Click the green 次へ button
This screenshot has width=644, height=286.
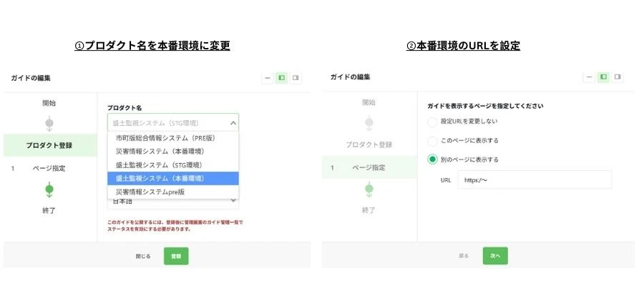tap(495, 256)
